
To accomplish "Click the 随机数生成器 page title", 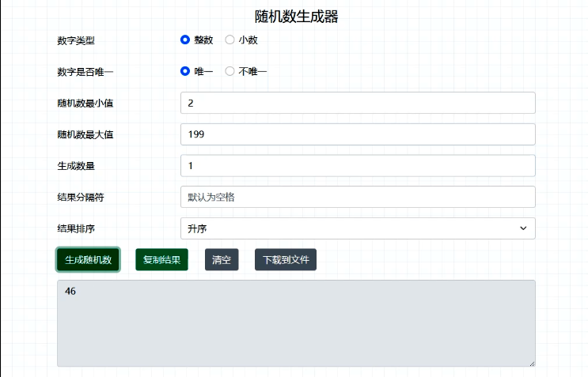I will (297, 17).
